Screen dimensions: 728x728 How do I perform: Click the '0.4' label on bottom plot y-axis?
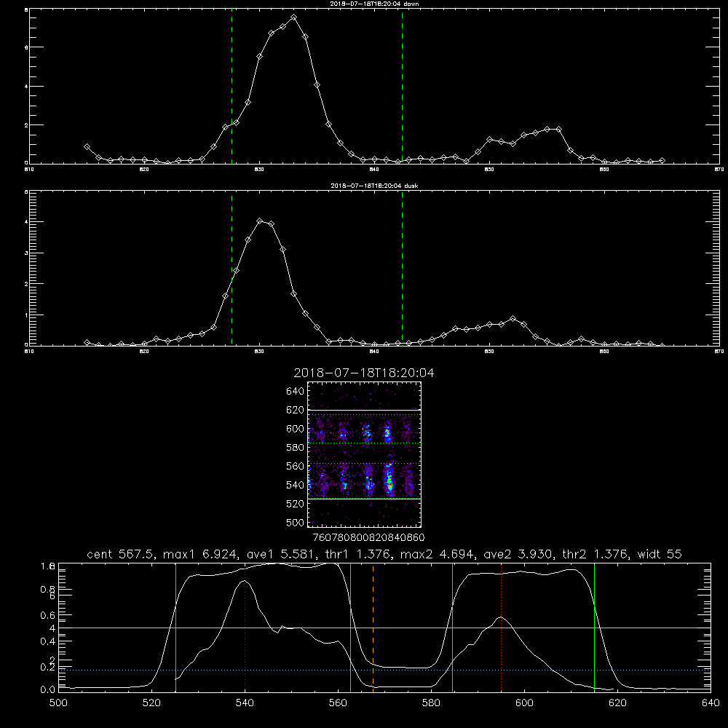(48, 641)
